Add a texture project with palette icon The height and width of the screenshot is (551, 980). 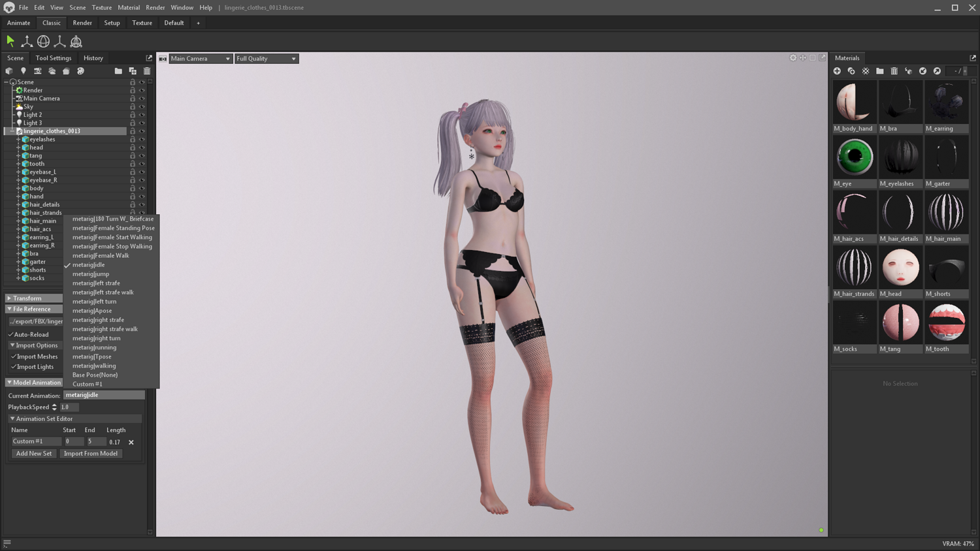click(80, 71)
